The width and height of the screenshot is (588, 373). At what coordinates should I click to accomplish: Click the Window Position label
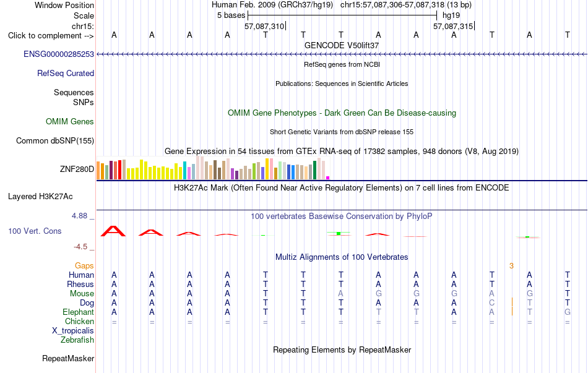64,5
